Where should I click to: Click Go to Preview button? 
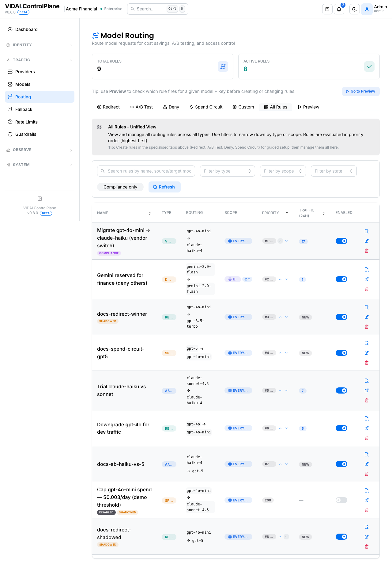[361, 91]
